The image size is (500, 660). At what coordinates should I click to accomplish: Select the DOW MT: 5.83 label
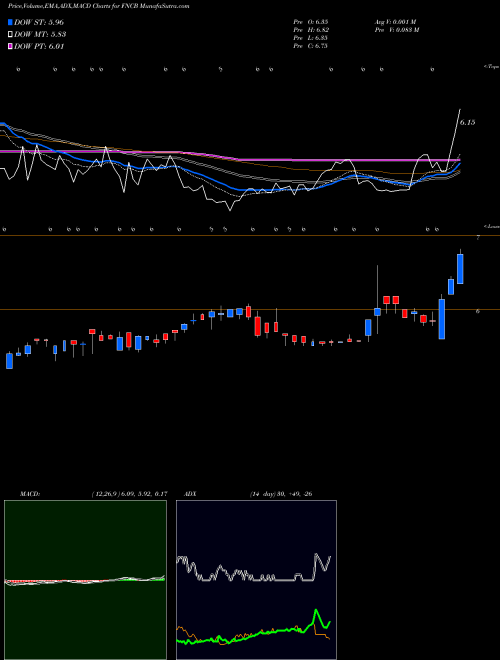pyautogui.click(x=40, y=35)
